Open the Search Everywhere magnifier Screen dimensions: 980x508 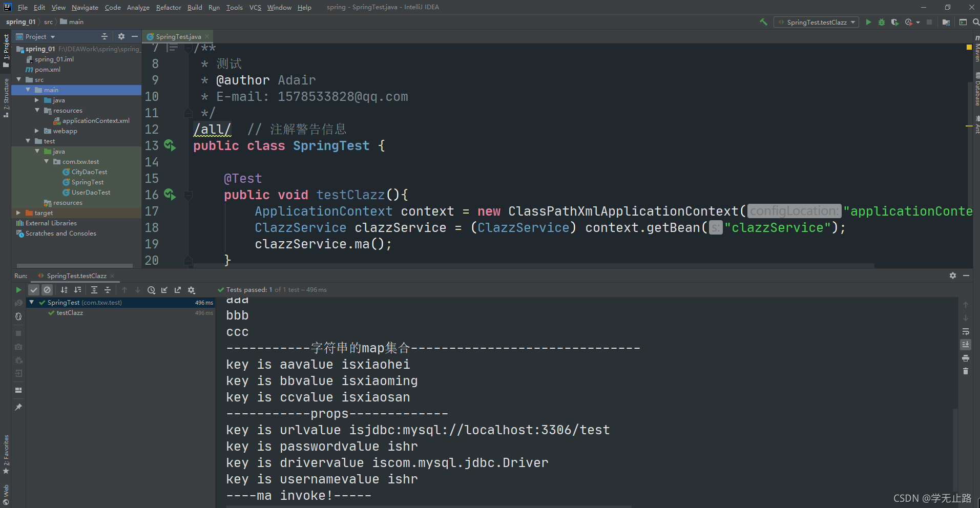click(976, 22)
